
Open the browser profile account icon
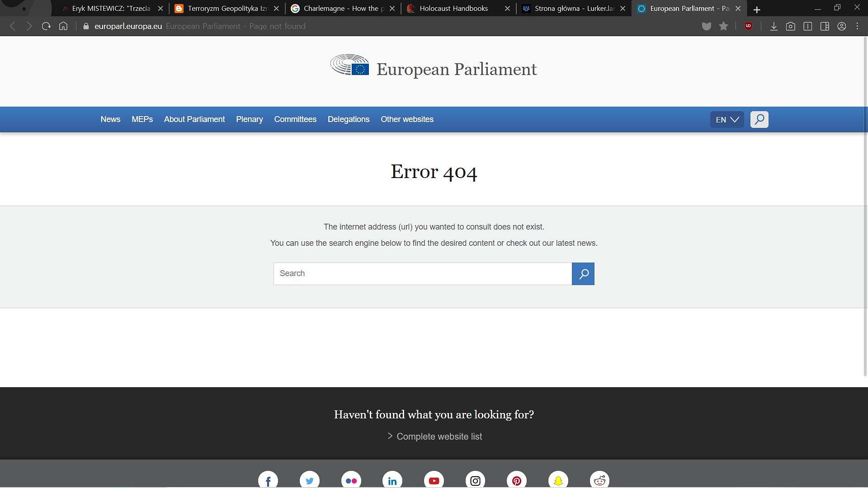842,26
